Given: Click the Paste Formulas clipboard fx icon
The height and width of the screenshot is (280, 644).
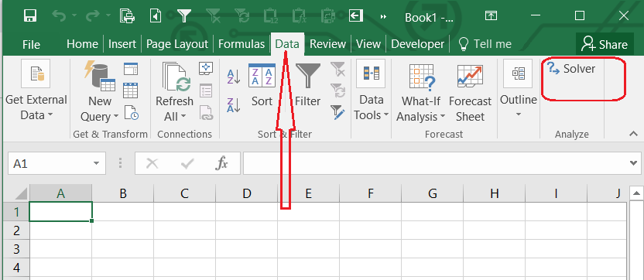Looking at the screenshot, I should coord(299,15).
